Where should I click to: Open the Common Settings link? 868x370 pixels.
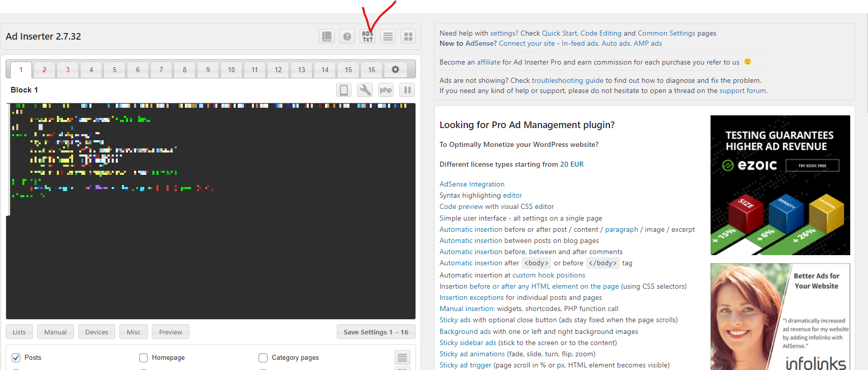pos(666,33)
